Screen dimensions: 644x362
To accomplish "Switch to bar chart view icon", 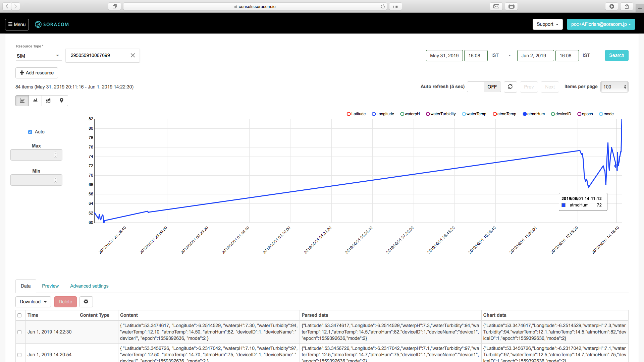I will coord(35,101).
